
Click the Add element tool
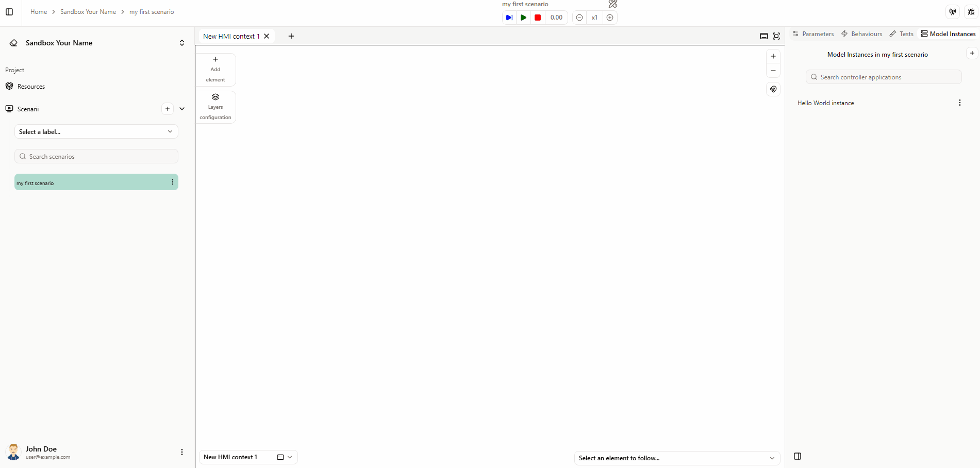click(215, 70)
